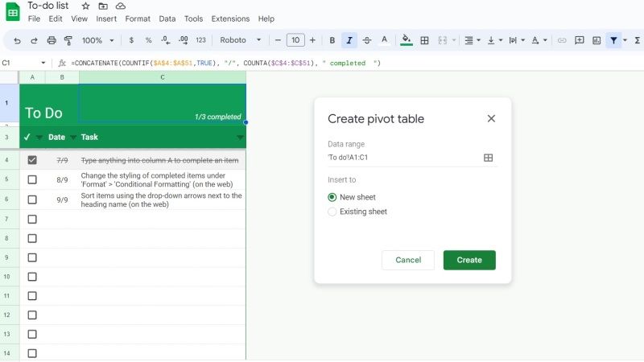This screenshot has width=644, height=362.
Task: Increase decimal places icon
Action: click(184, 40)
